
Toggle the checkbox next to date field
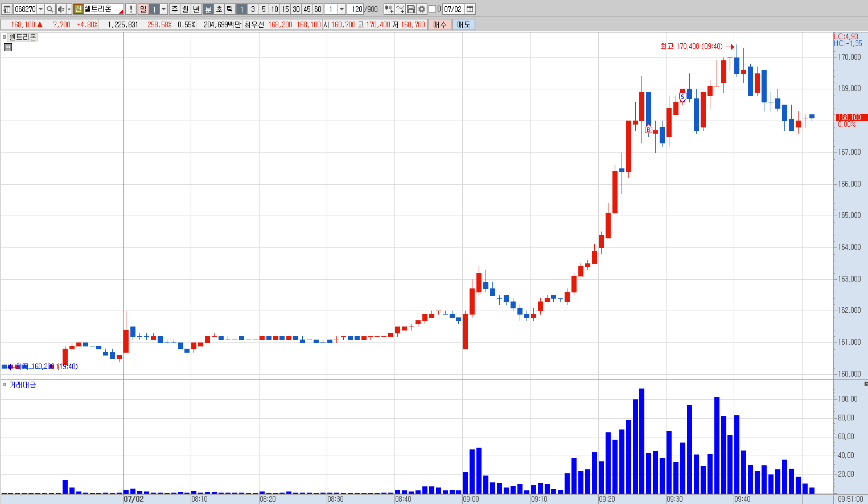pos(432,9)
